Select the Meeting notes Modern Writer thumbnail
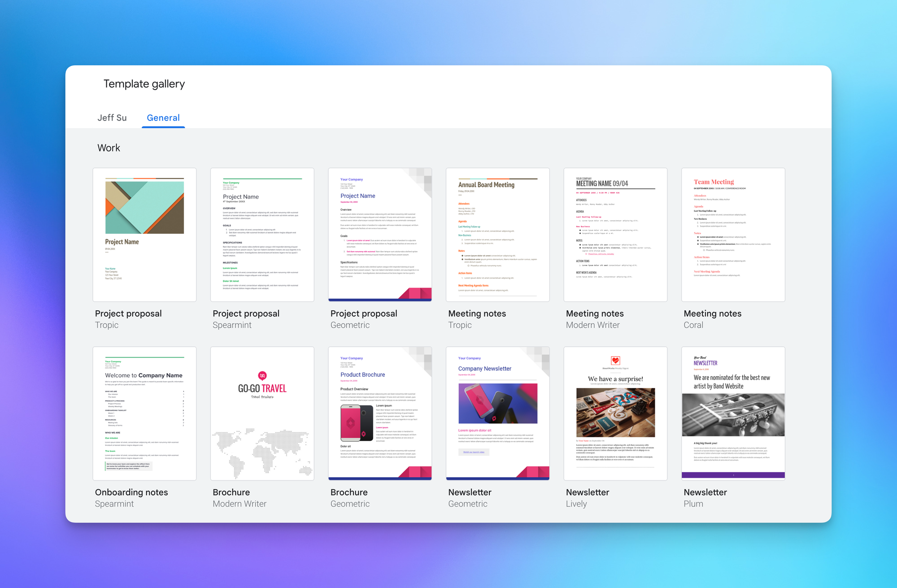The image size is (897, 588). point(615,235)
